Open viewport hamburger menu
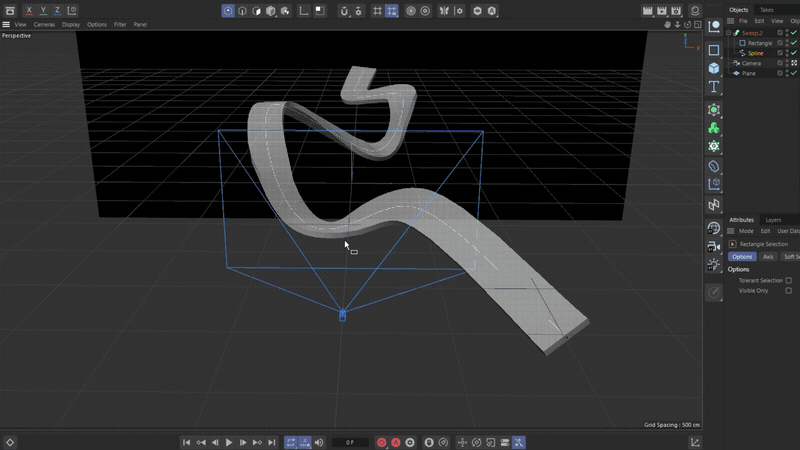This screenshot has width=800, height=450. click(x=6, y=24)
